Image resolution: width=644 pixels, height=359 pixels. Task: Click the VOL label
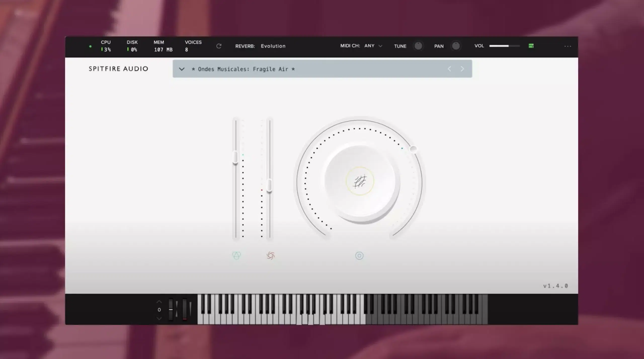[x=479, y=46]
